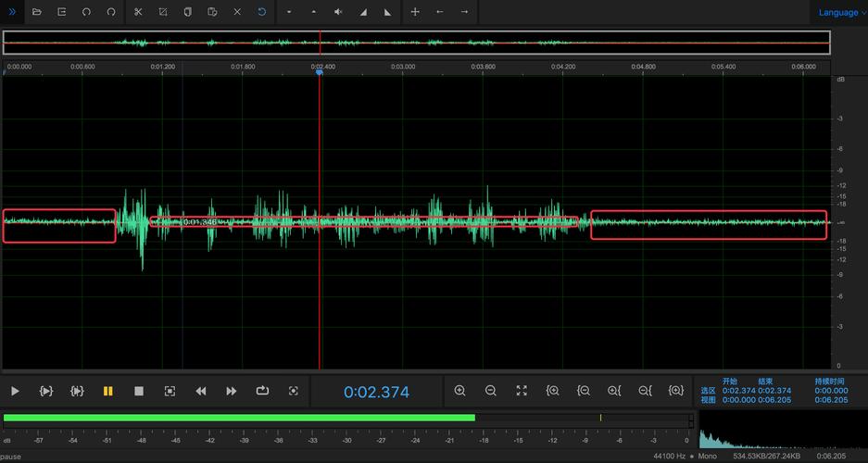Click the blue playhead marker on ruler
This screenshot has width=868, height=463.
coord(320,72)
